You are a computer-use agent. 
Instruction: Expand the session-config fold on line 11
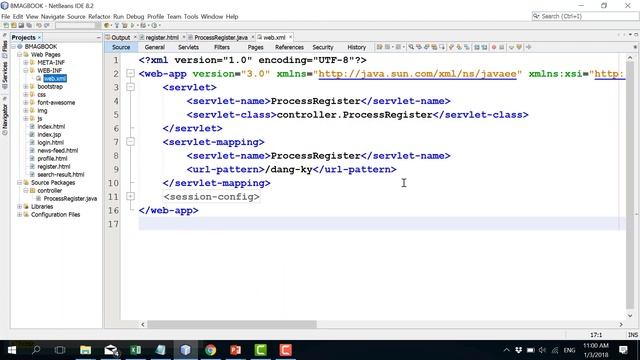coord(130,196)
